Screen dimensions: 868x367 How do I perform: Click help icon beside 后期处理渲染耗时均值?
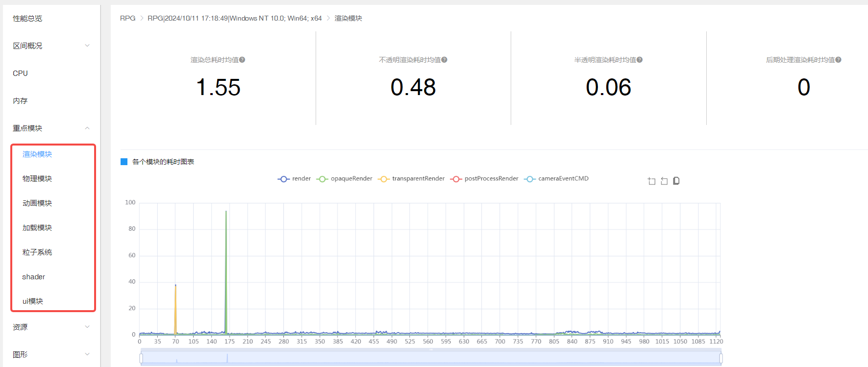click(x=838, y=60)
